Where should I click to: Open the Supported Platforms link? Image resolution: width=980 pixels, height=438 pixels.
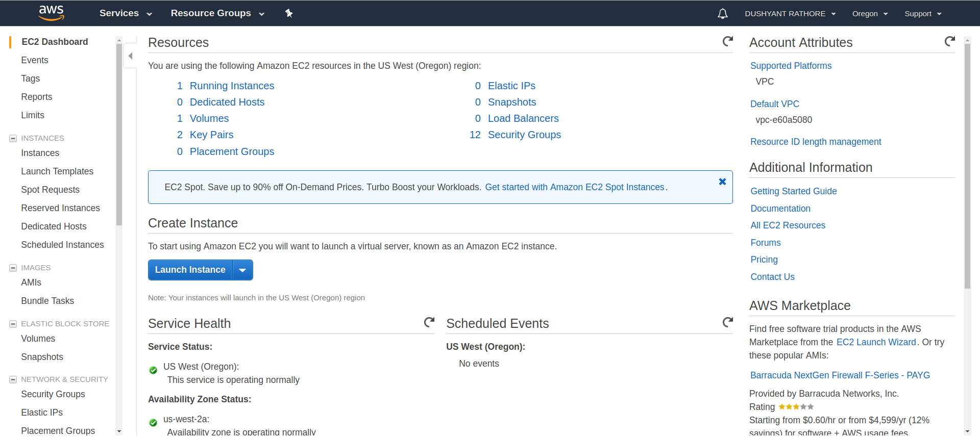point(791,66)
